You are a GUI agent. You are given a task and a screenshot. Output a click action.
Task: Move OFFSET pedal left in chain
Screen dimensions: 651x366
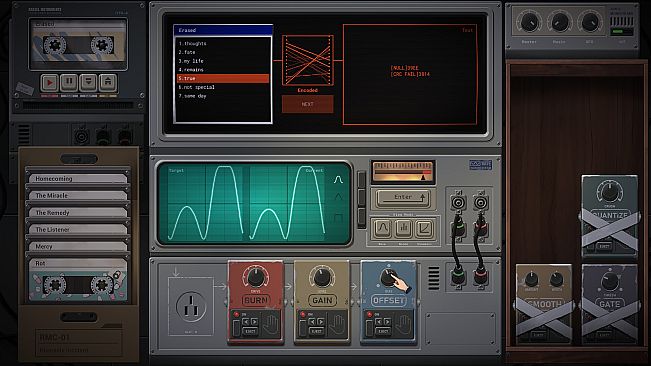click(x=379, y=322)
